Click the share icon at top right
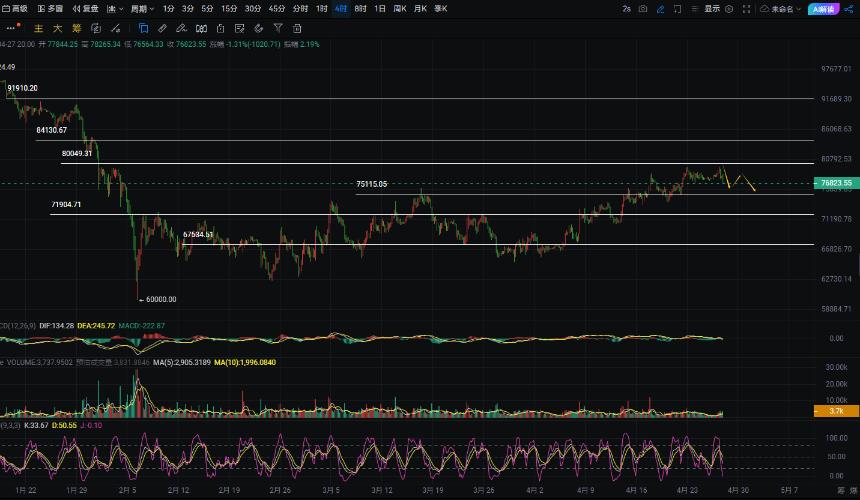Viewport: 860px width, 500px height. coord(849,9)
